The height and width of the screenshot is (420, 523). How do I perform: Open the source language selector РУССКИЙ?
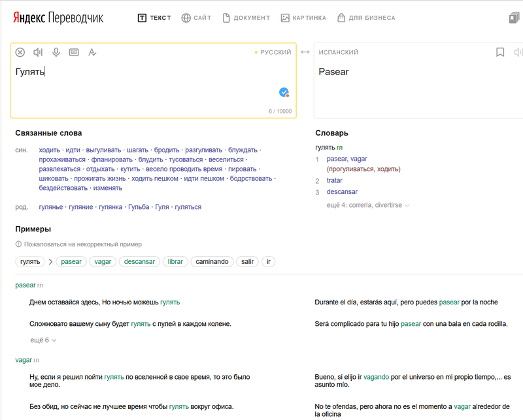point(275,52)
